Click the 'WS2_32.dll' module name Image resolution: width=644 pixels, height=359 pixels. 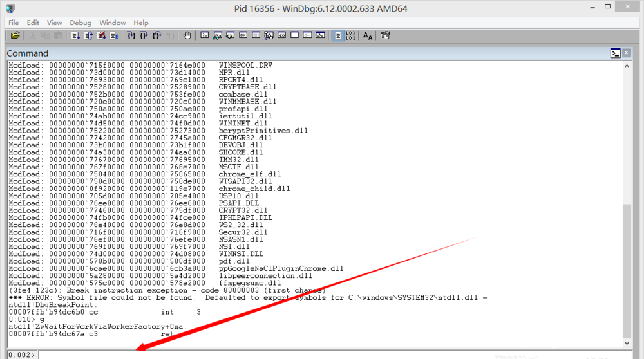click(241, 225)
